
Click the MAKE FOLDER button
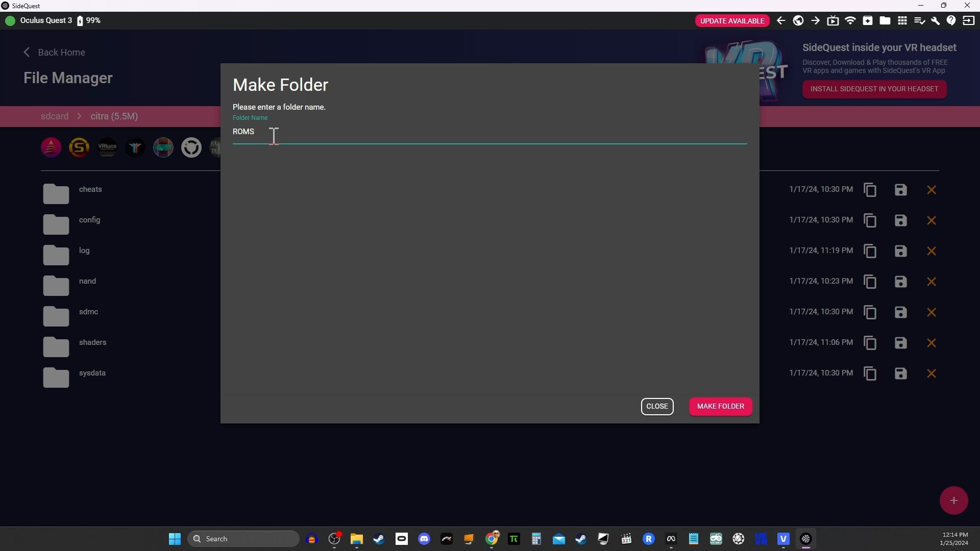720,406
